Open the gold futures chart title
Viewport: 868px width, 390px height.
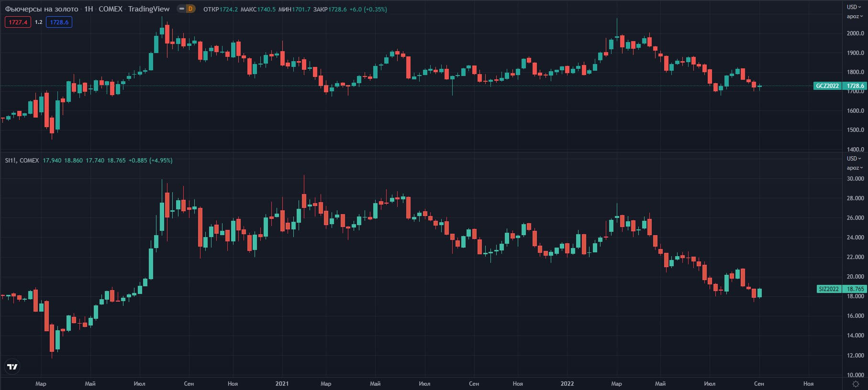tap(87, 9)
